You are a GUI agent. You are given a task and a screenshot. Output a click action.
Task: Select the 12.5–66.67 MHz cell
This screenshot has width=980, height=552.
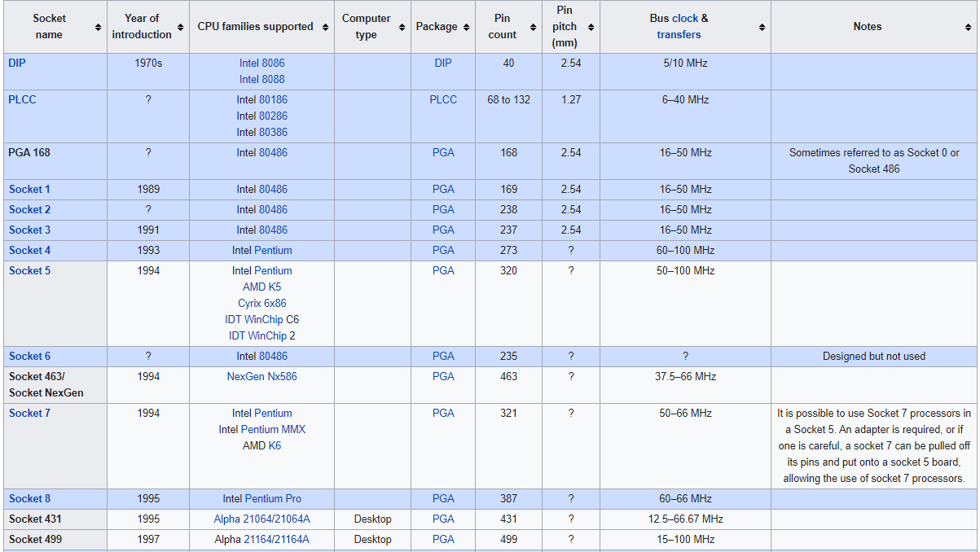(686, 519)
